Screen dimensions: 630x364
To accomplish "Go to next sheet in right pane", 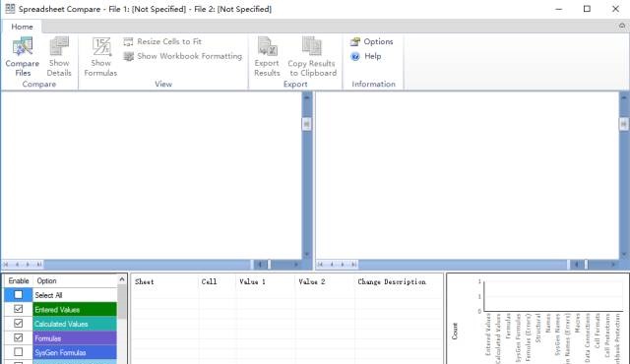I will 343,265.
